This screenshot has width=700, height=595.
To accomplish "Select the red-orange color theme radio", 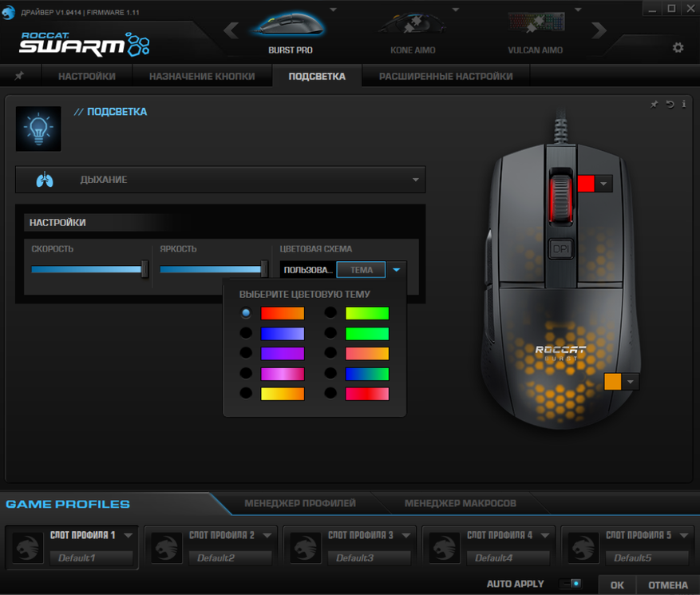I will (246, 313).
